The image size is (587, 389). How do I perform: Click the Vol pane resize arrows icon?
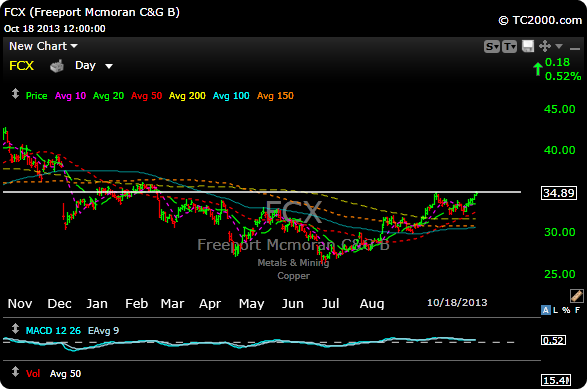point(15,371)
